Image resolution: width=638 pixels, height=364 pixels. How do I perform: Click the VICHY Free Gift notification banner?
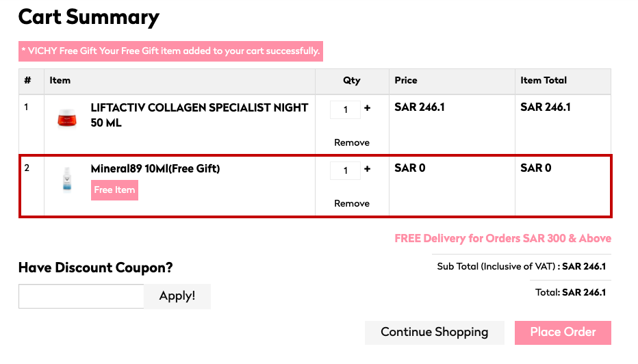(170, 51)
